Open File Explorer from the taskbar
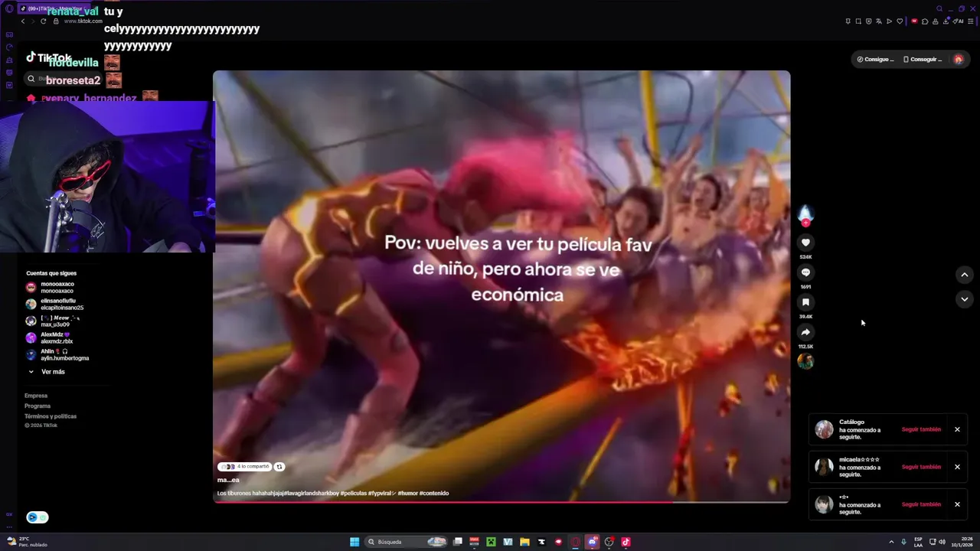This screenshot has height=551, width=980. click(x=524, y=542)
